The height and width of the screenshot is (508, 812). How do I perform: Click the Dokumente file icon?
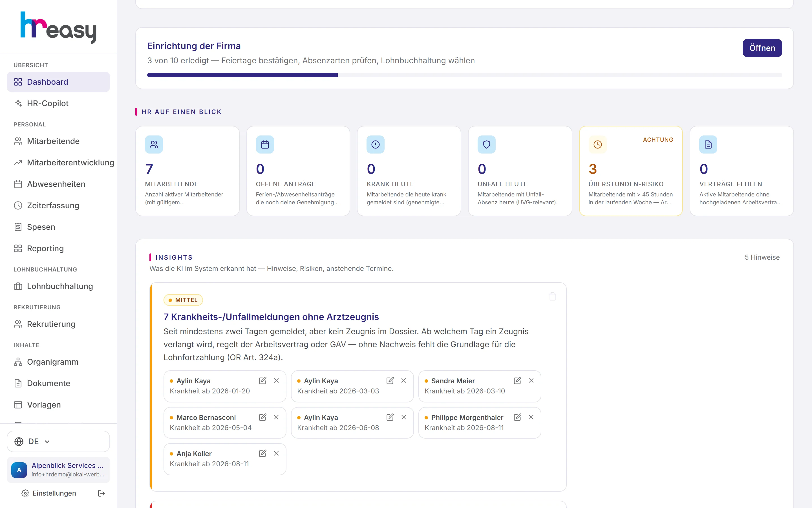[18, 383]
